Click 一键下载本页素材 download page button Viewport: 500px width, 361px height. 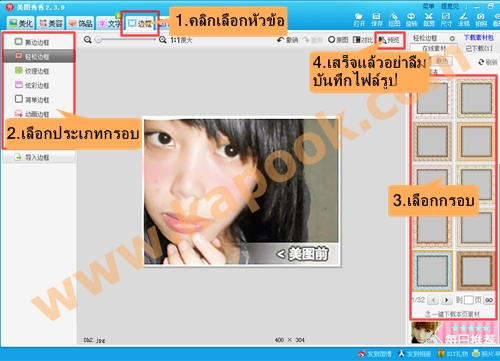click(x=452, y=314)
